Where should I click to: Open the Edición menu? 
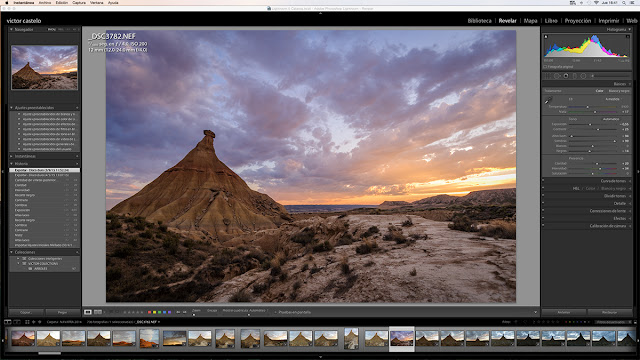coord(62,3)
